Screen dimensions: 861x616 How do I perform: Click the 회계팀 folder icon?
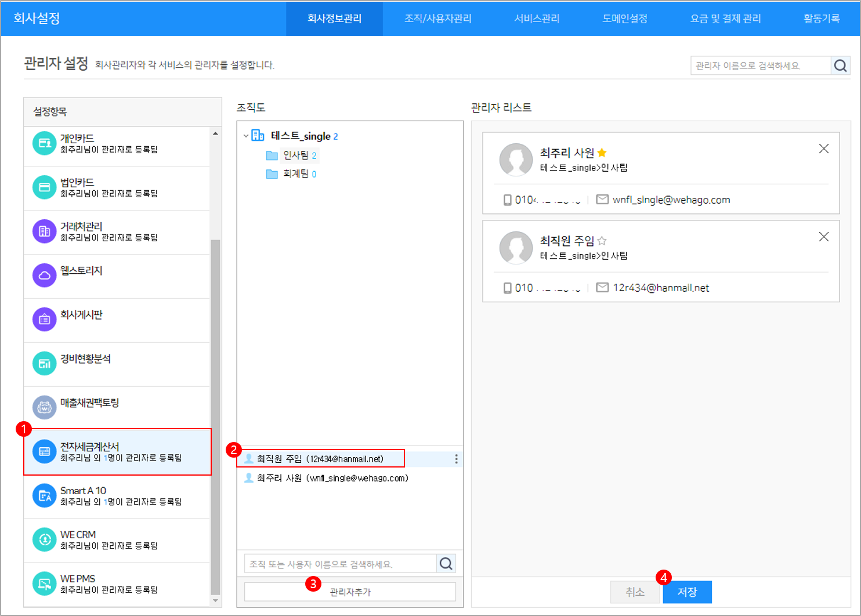pos(272,174)
